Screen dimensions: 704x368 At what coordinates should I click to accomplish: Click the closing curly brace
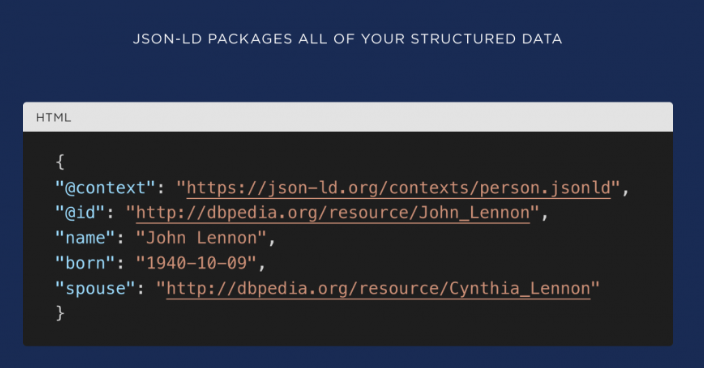click(x=60, y=313)
